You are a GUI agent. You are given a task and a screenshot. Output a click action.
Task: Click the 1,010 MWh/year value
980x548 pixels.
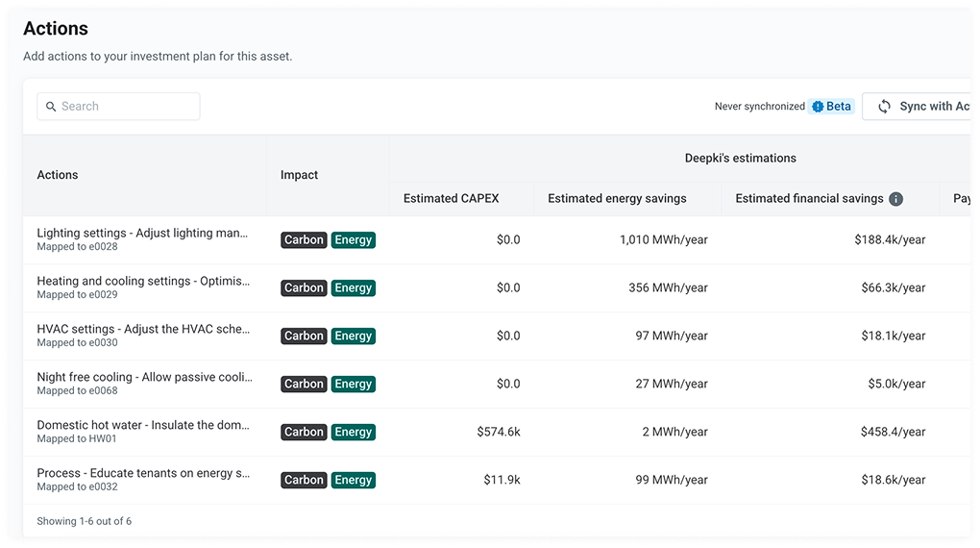pyautogui.click(x=664, y=240)
